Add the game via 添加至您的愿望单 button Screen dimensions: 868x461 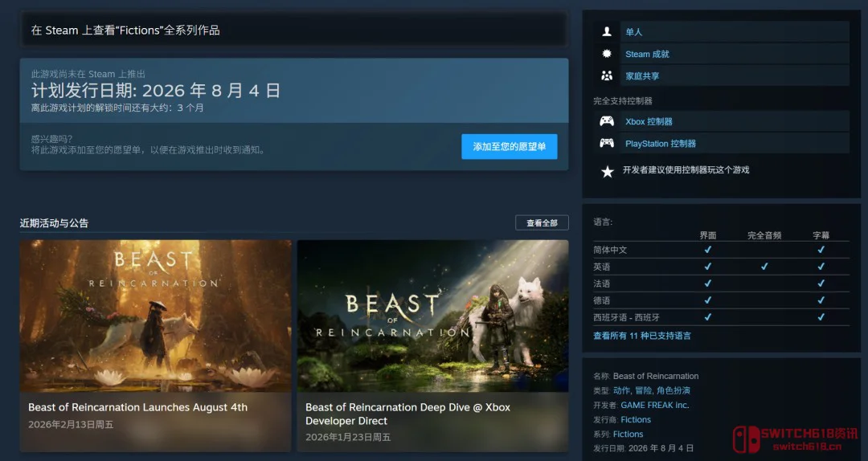click(510, 147)
